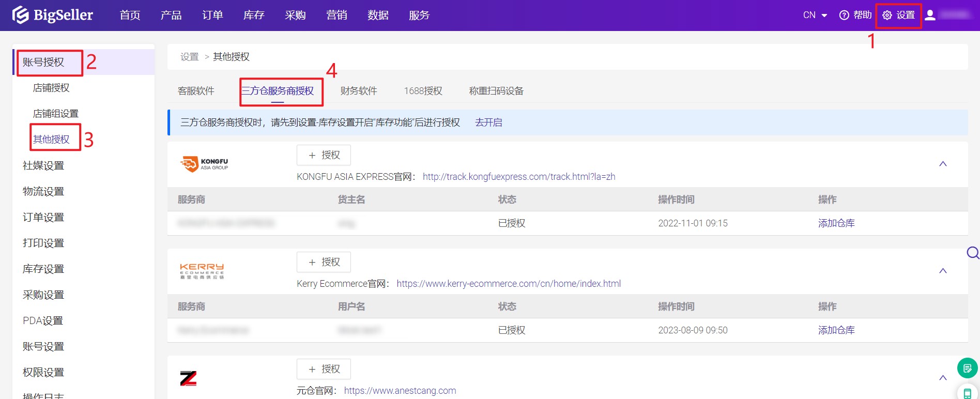Open 订单设置 in the sidebar
980x399 pixels.
click(x=43, y=217)
